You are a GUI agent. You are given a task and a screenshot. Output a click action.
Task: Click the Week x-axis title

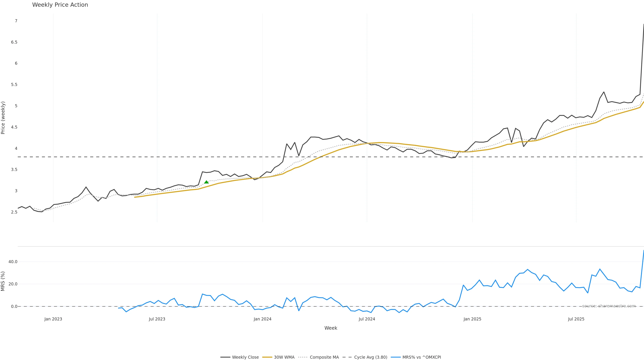click(x=331, y=328)
